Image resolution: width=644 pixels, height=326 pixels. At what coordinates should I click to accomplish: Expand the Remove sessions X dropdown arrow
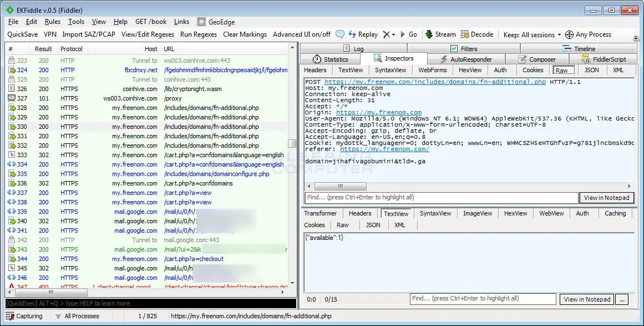tap(393, 34)
